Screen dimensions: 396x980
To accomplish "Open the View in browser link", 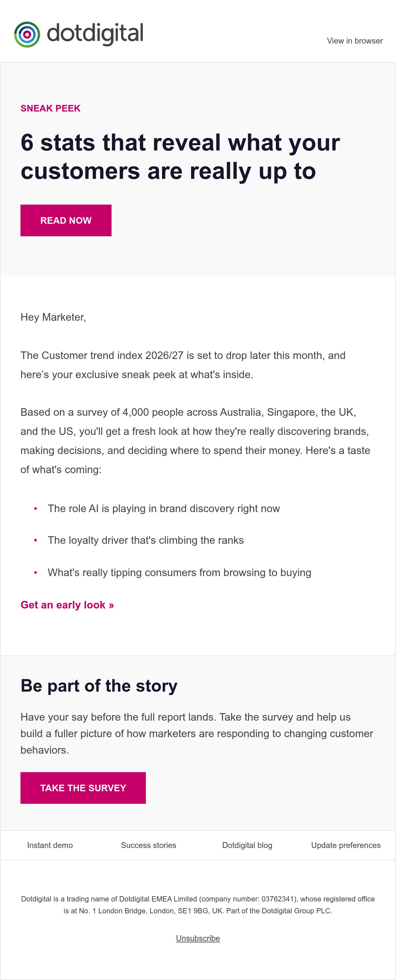I will coord(354,41).
